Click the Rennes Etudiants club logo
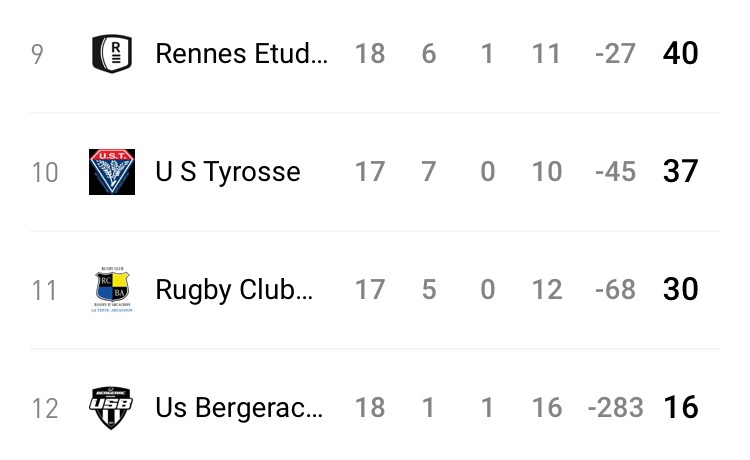 pos(112,53)
